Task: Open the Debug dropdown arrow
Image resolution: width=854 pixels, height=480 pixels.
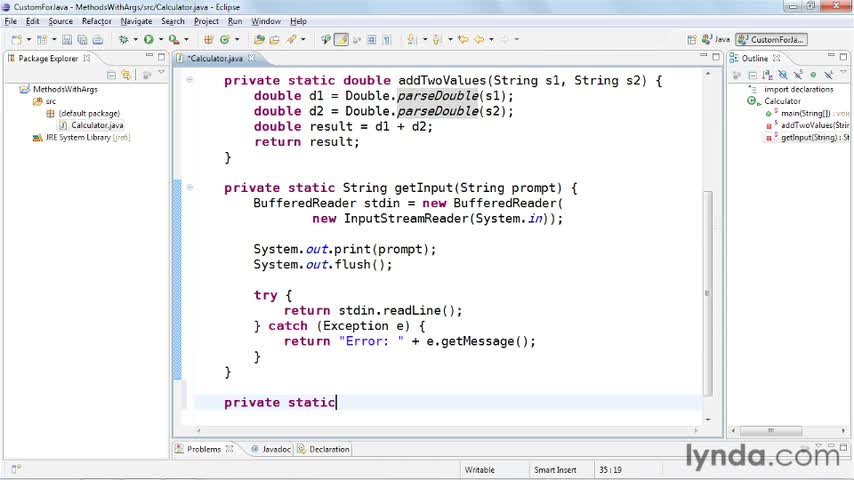Action: pyautogui.click(x=136, y=40)
